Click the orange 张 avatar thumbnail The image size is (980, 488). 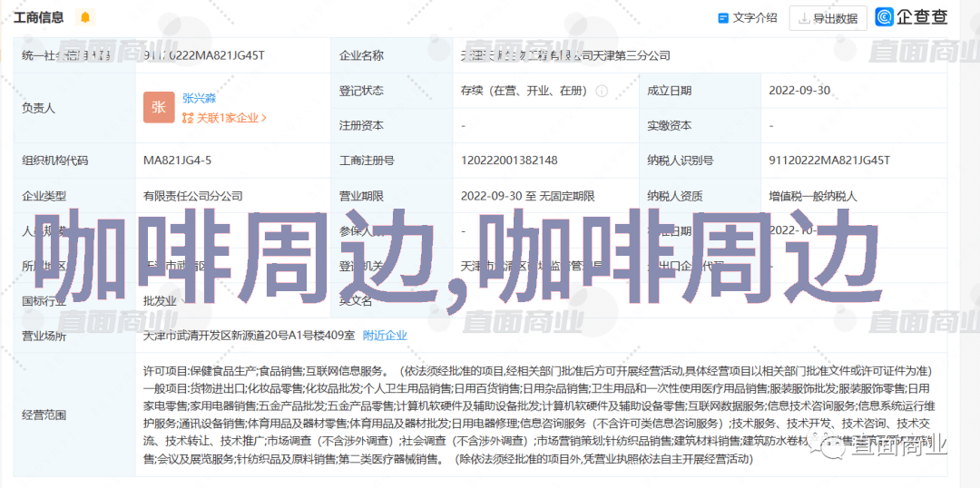[x=159, y=107]
